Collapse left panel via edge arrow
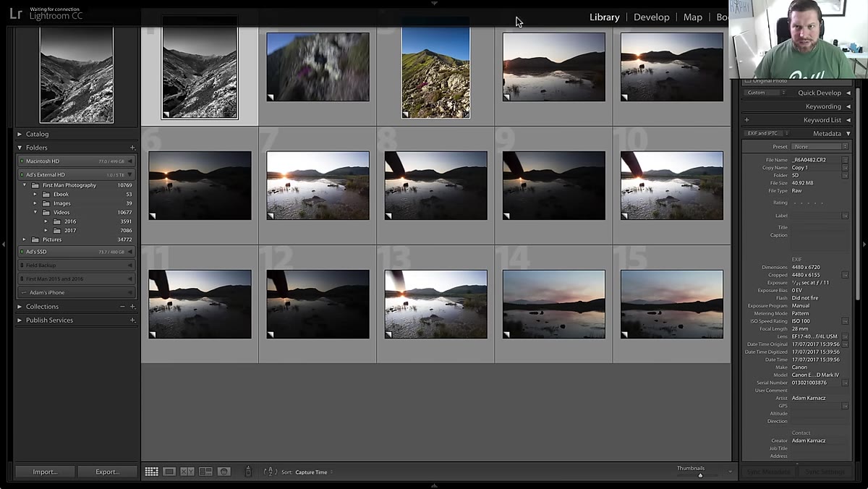The image size is (868, 489). 4,244
